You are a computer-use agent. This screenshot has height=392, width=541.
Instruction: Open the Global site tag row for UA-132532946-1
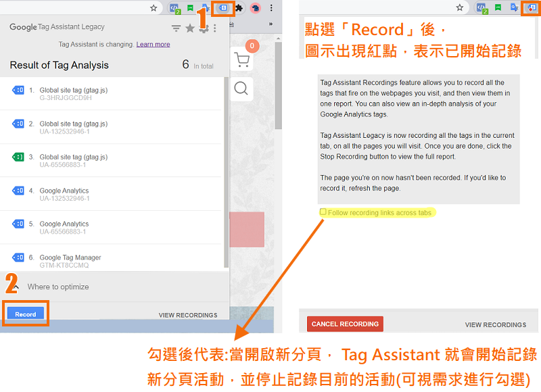(x=110, y=127)
